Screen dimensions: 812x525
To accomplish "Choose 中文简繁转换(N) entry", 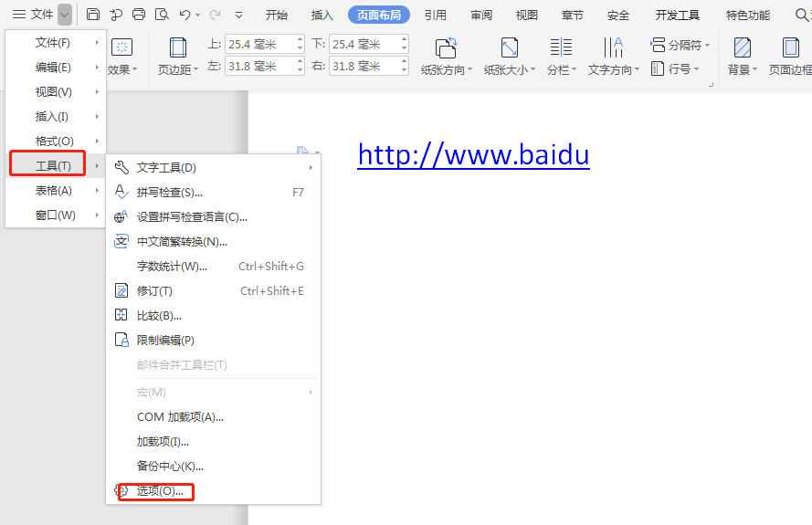I will click(214, 242).
